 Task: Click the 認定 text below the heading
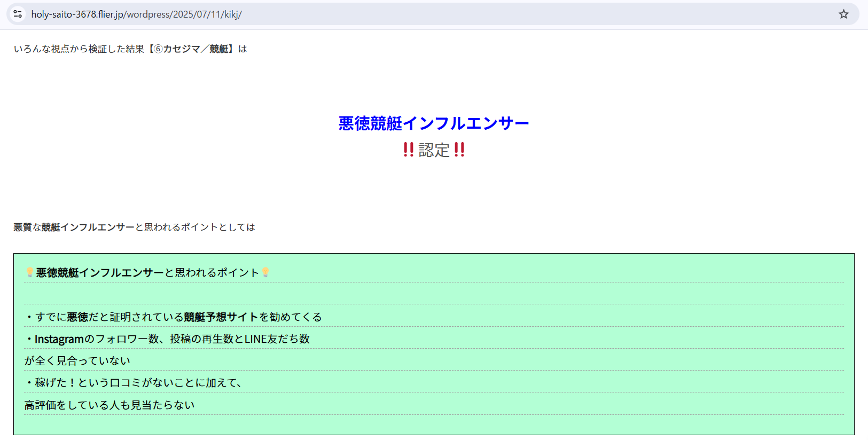click(434, 150)
